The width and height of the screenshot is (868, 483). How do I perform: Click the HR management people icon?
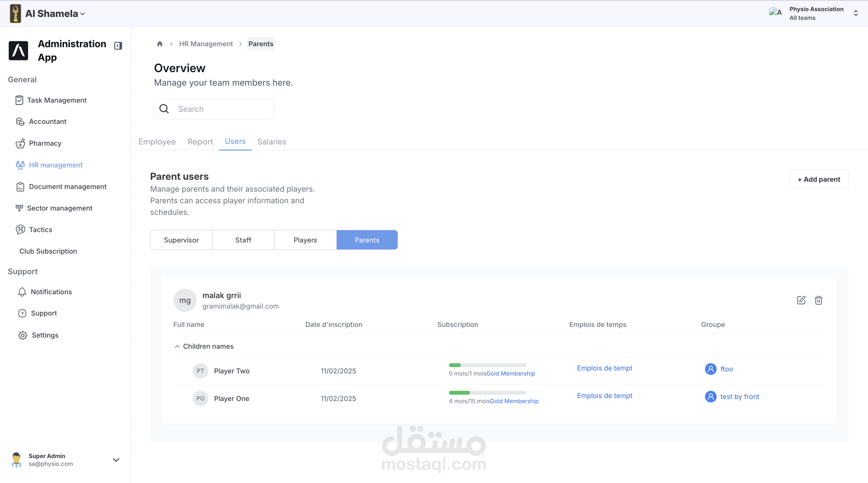(20, 165)
